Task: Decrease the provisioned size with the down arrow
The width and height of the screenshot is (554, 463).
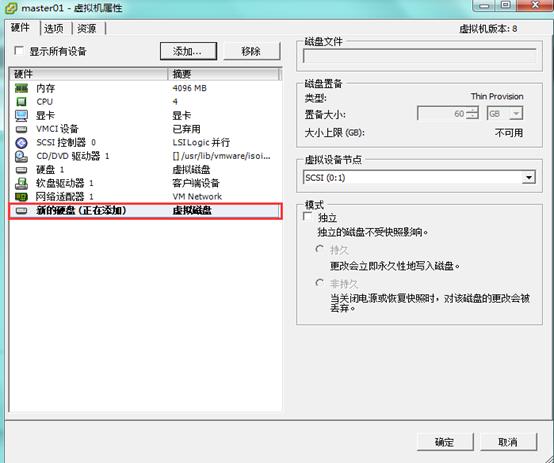Action: point(472,117)
